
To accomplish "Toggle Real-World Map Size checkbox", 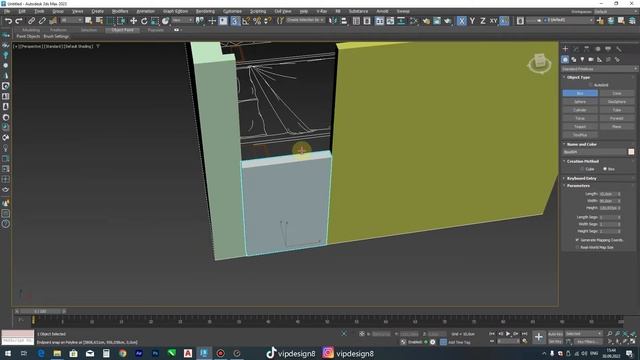I will (x=577, y=247).
